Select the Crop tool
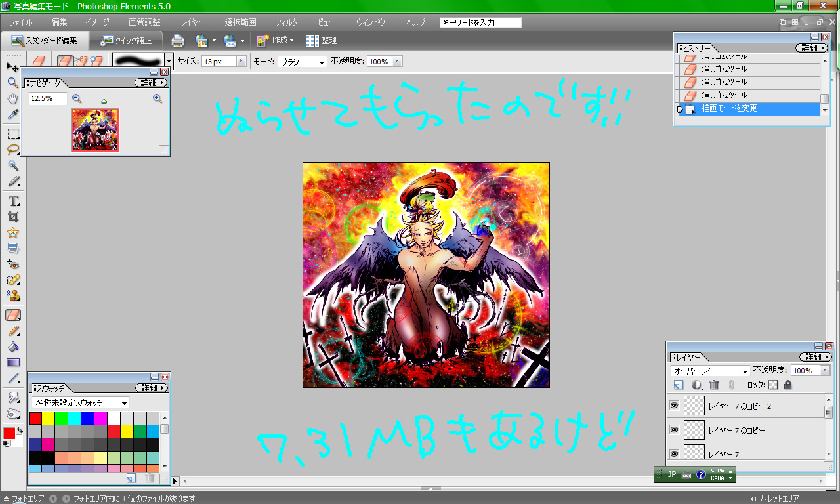840x504 pixels. click(12, 217)
